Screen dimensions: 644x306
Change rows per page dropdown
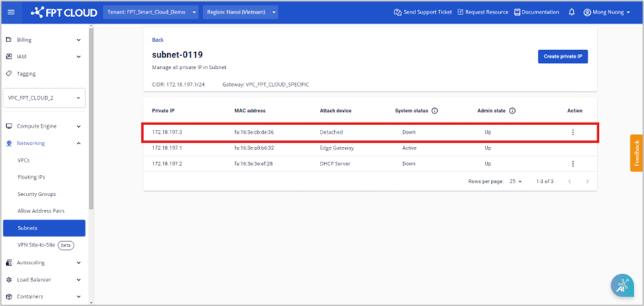[514, 182]
